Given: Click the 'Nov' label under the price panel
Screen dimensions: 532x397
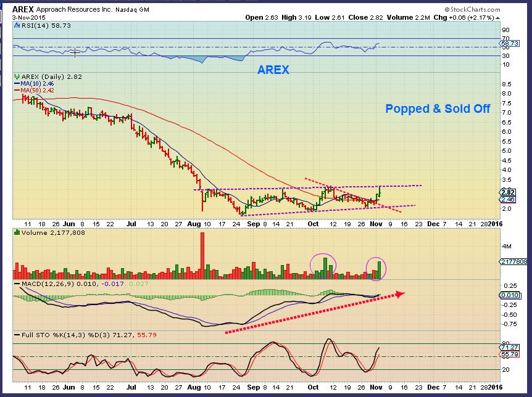Looking at the screenshot, I should click(x=376, y=224).
